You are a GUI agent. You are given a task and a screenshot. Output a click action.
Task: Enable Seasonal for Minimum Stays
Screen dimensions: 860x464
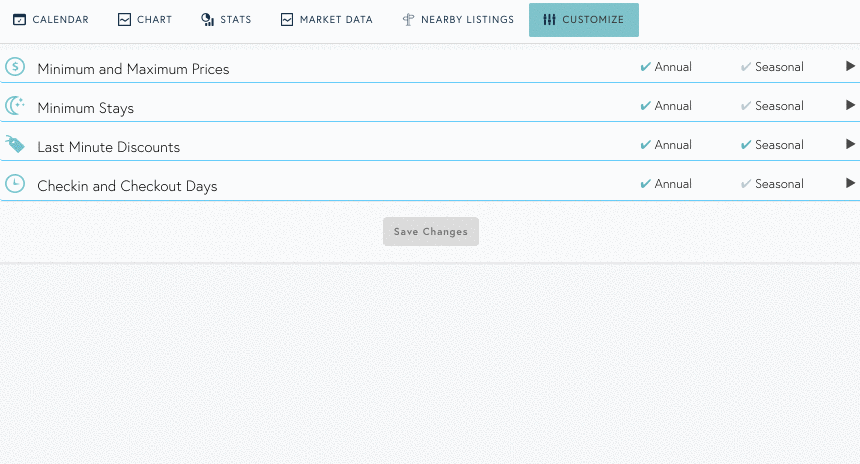click(x=772, y=106)
